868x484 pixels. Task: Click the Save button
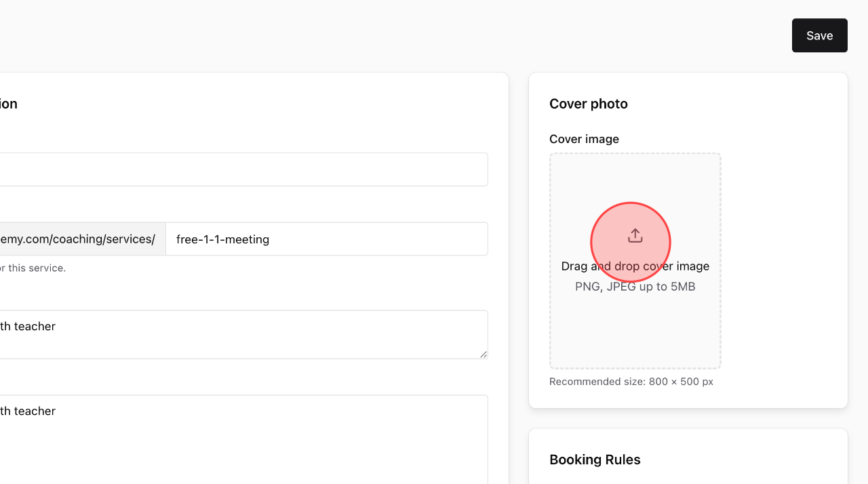point(819,35)
